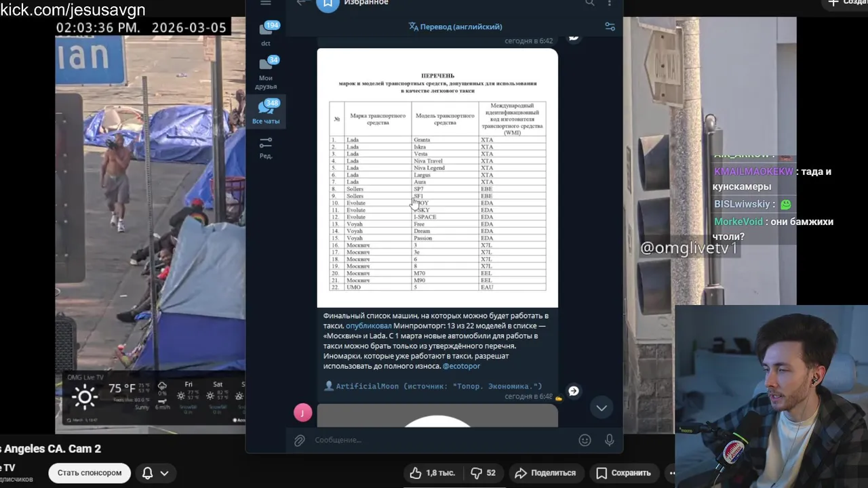
Task: Click Перевод (английский) translate bar
Action: pos(455,26)
